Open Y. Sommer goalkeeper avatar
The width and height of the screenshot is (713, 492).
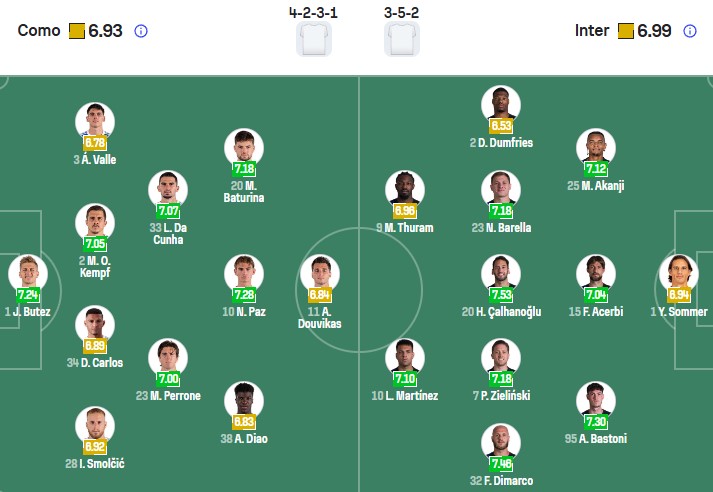pos(677,273)
